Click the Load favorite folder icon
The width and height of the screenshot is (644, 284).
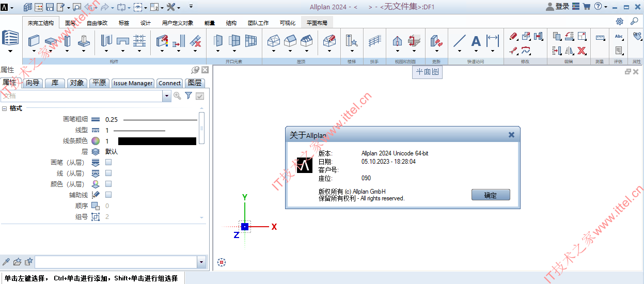point(18,262)
